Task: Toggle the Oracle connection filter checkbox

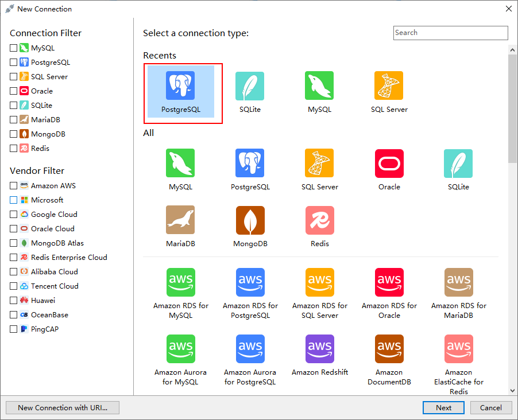Action: tap(14, 91)
